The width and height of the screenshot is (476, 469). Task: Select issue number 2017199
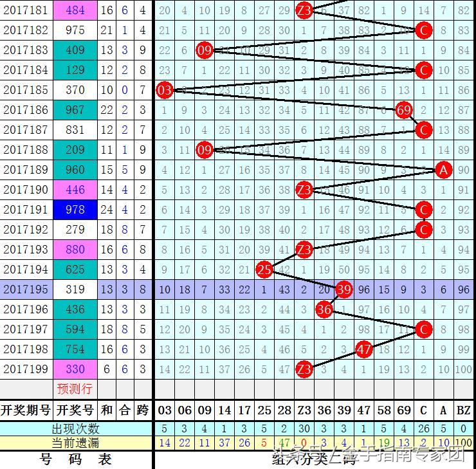(x=26, y=369)
